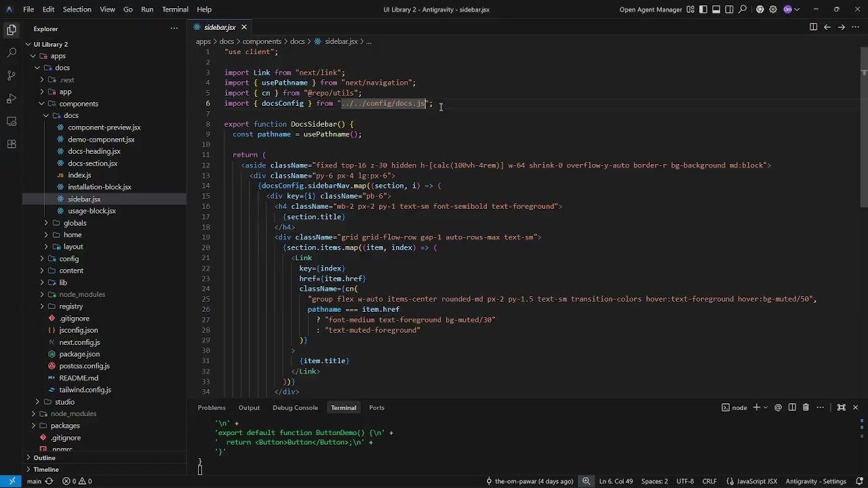This screenshot has width=868, height=488.
Task: Open the Run and Debug view
Action: click(x=12, y=98)
